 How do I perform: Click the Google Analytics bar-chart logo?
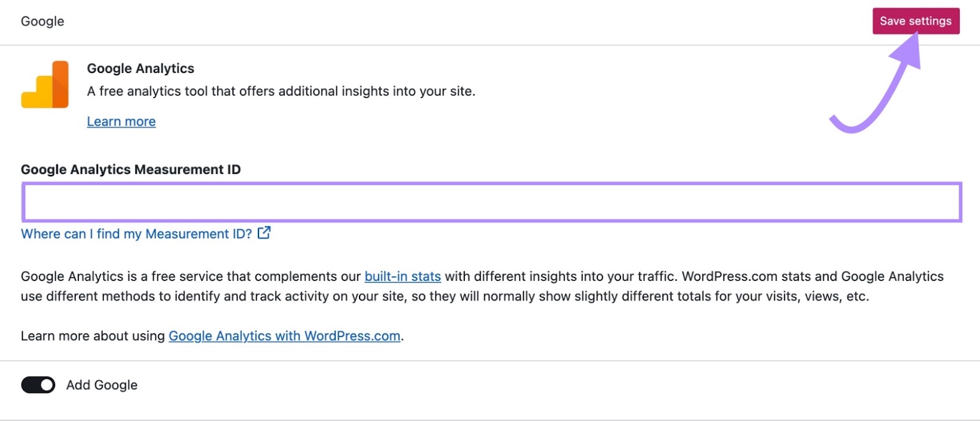click(46, 86)
